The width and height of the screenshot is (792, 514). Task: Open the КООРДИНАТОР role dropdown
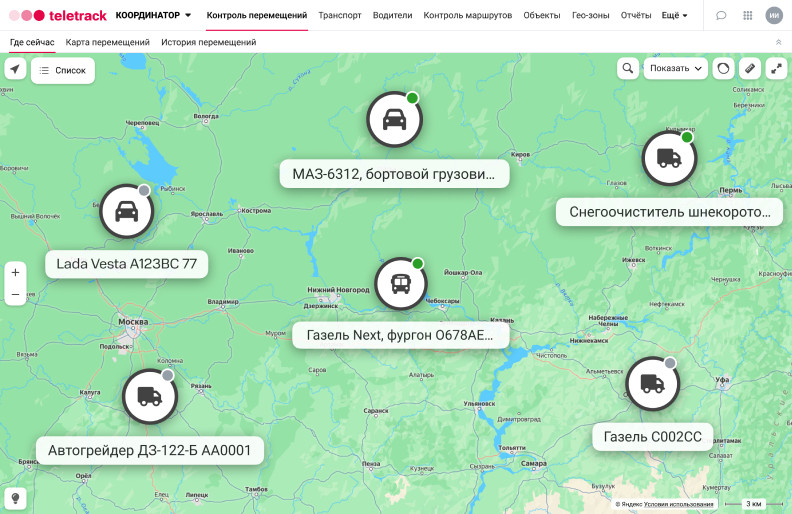click(153, 15)
